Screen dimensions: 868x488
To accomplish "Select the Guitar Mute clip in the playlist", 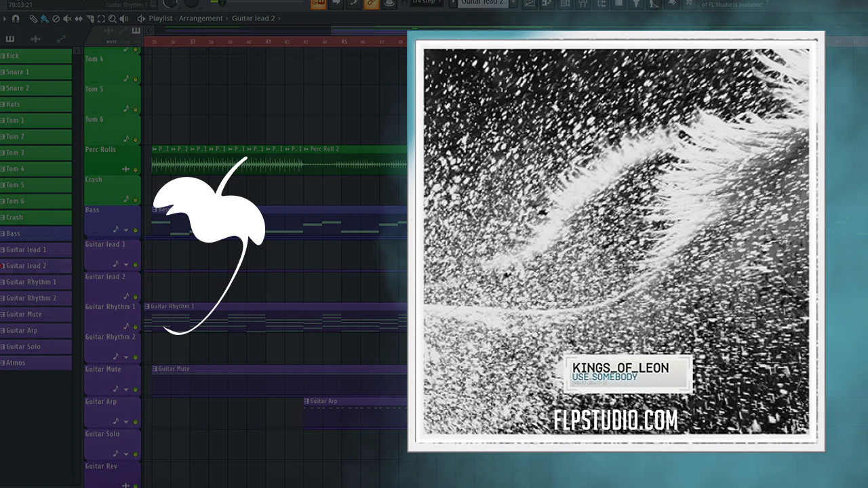I will click(x=279, y=380).
